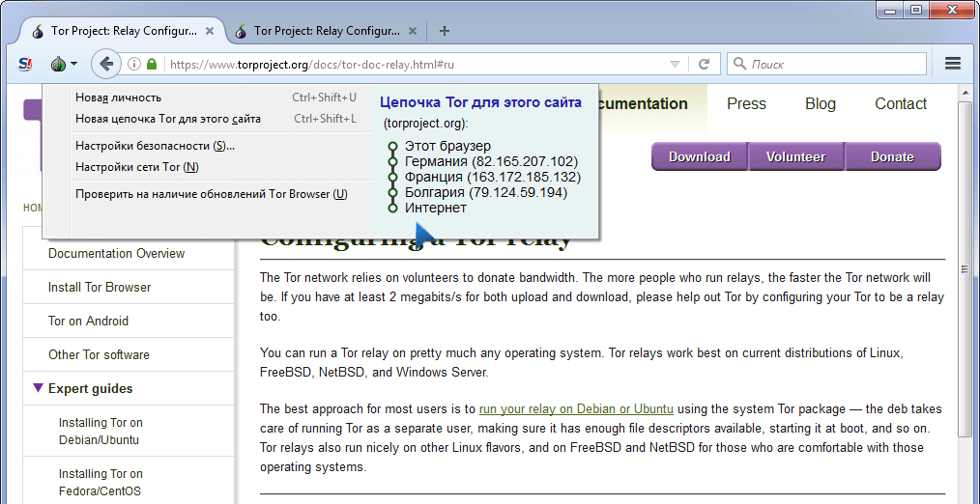The image size is (980, 504).
Task: Open the Contact navigation link
Action: 901,103
